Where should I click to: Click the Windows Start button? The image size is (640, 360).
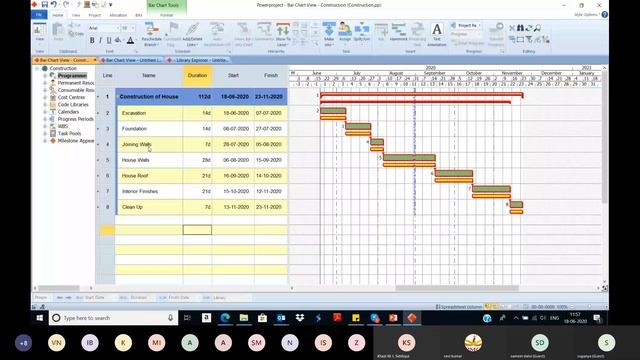click(40, 318)
